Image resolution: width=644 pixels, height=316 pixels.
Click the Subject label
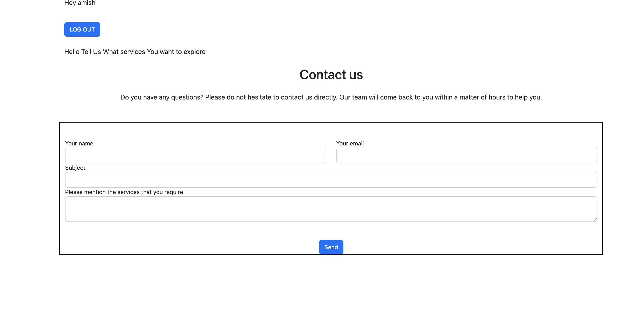[x=75, y=168]
